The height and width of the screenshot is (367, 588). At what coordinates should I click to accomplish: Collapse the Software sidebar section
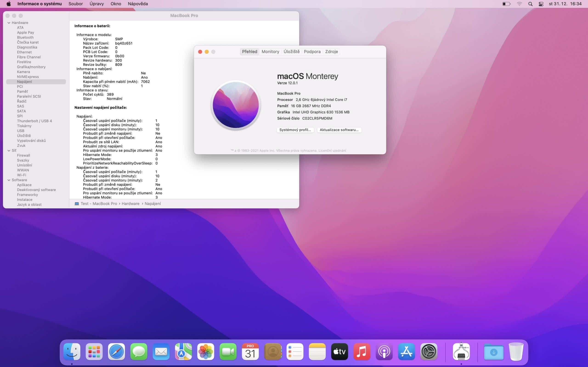[x=9, y=180]
